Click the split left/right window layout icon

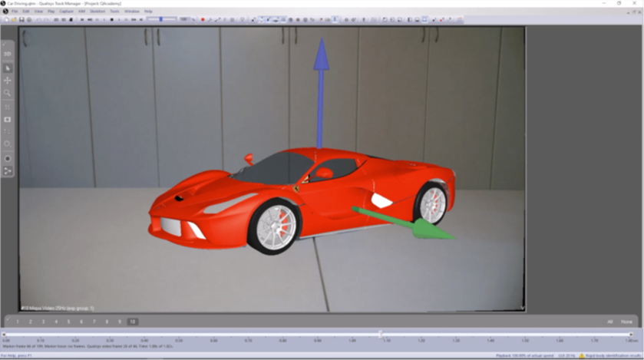(409, 20)
